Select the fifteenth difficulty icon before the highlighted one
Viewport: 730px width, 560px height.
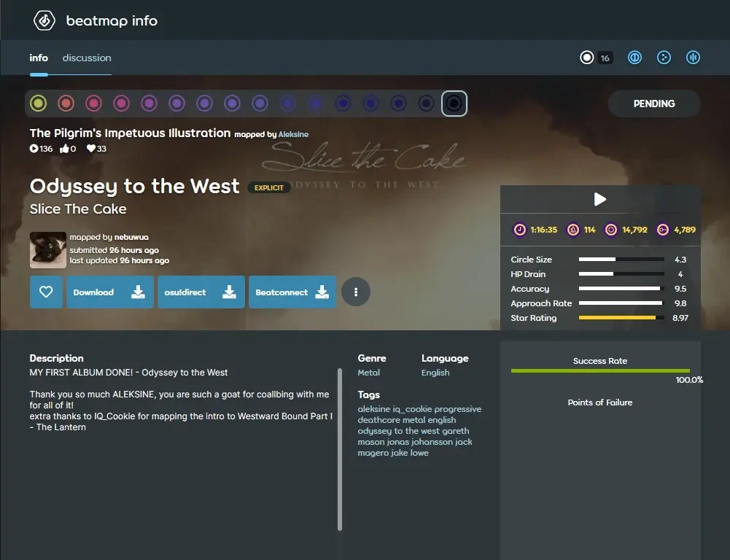426,104
